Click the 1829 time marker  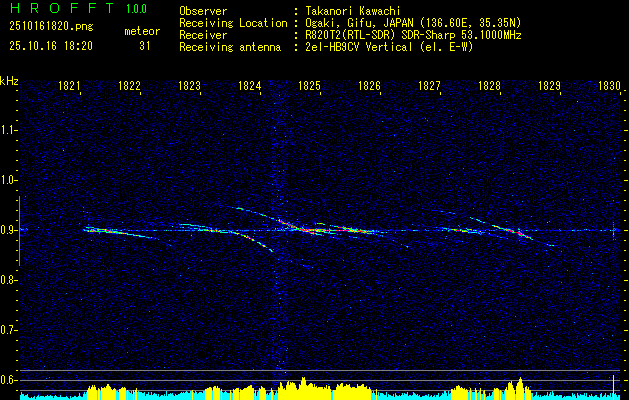(549, 85)
